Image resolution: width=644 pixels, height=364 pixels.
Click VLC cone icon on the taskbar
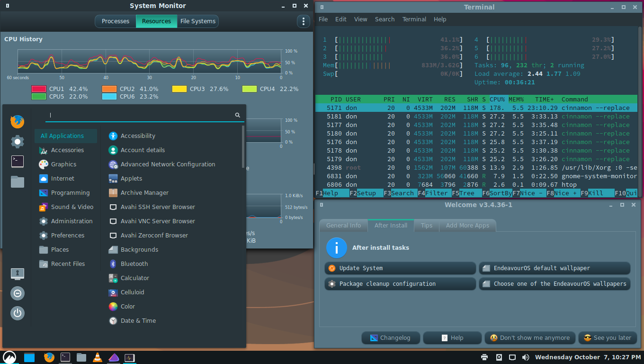(x=98, y=357)
